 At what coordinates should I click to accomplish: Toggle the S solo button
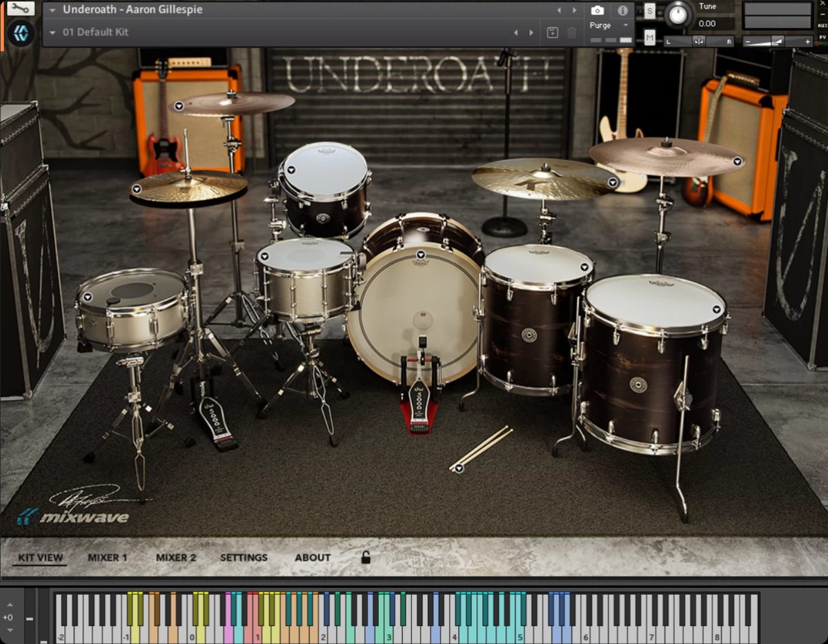click(x=649, y=10)
